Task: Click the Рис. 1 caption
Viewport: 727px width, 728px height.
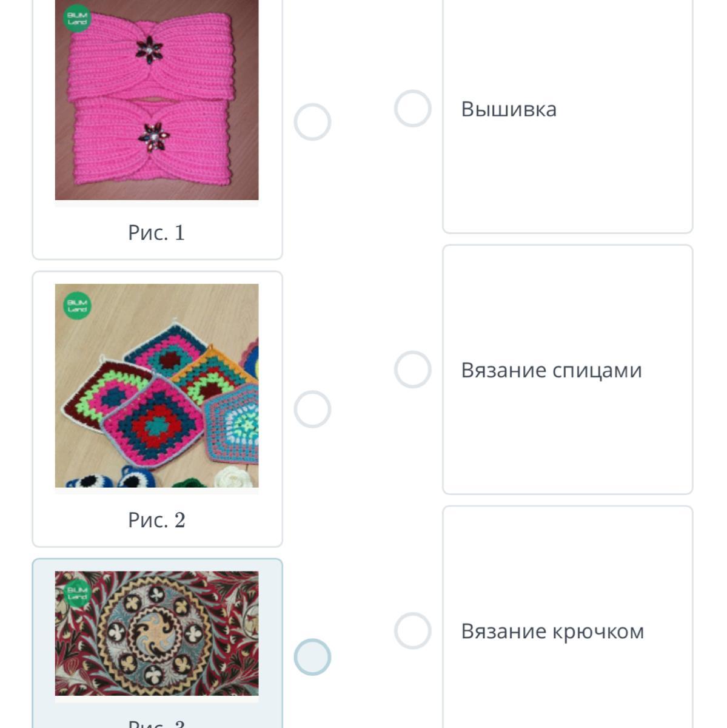Action: [x=156, y=232]
